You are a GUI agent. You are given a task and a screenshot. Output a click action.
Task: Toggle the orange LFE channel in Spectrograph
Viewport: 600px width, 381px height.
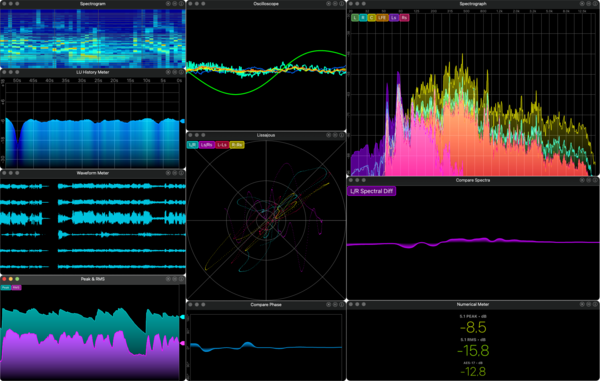pyautogui.click(x=382, y=18)
